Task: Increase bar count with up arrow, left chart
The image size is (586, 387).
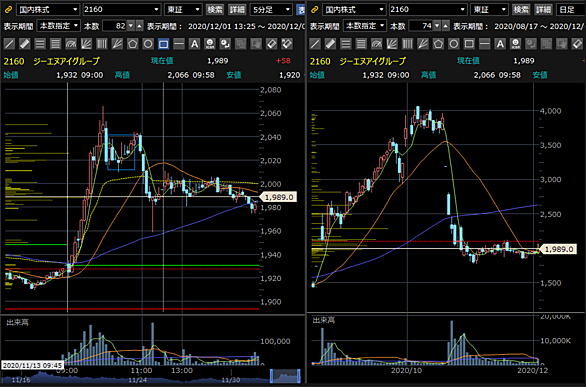Action: pos(139,26)
